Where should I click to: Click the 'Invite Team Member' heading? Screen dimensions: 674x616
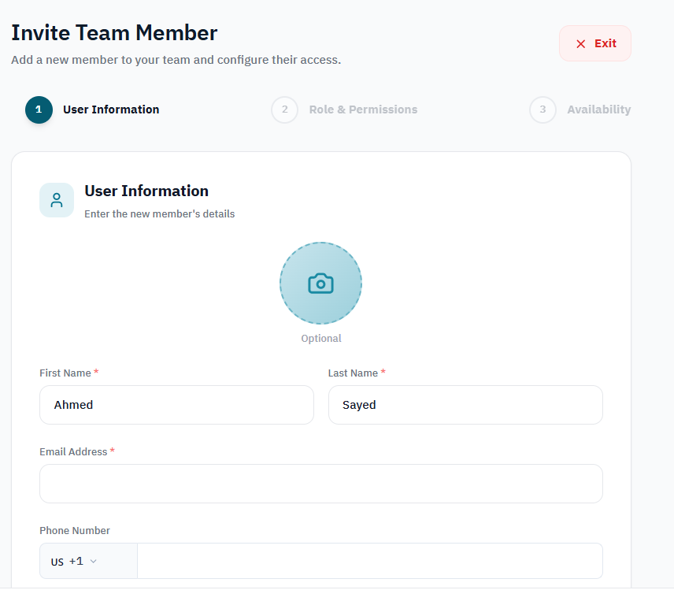click(114, 33)
